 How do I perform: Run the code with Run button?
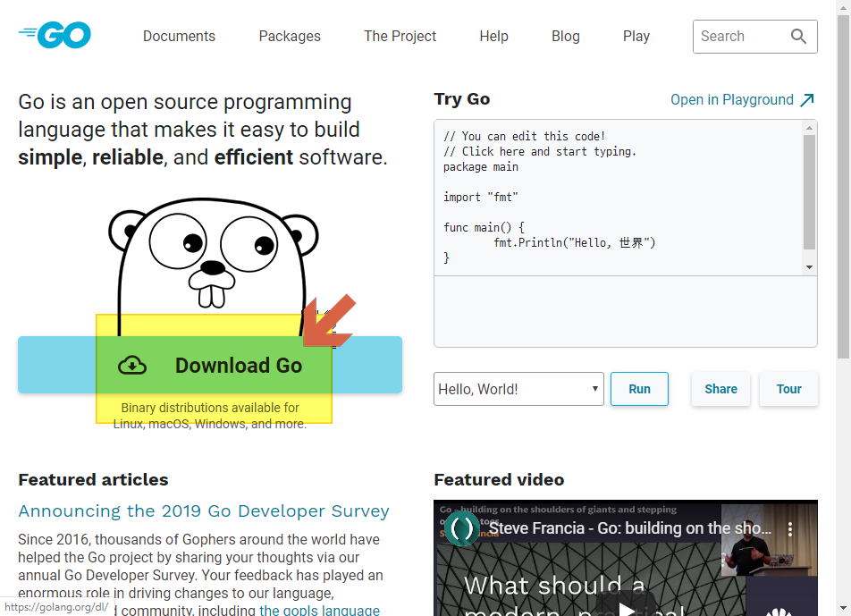pos(639,389)
